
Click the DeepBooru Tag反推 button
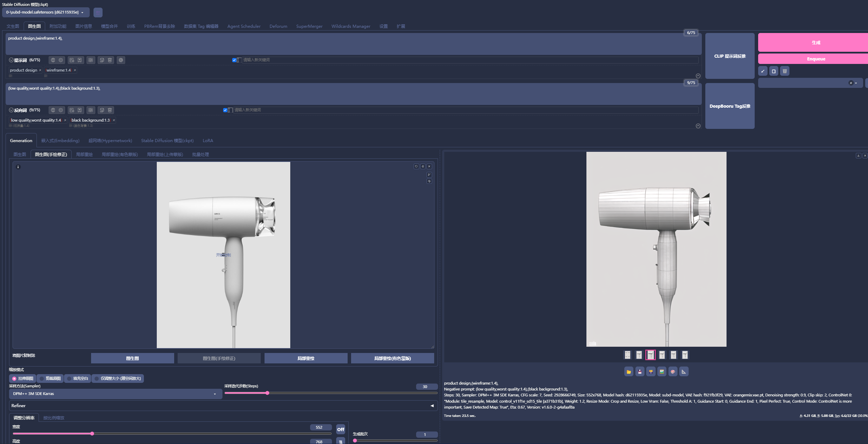tap(729, 106)
